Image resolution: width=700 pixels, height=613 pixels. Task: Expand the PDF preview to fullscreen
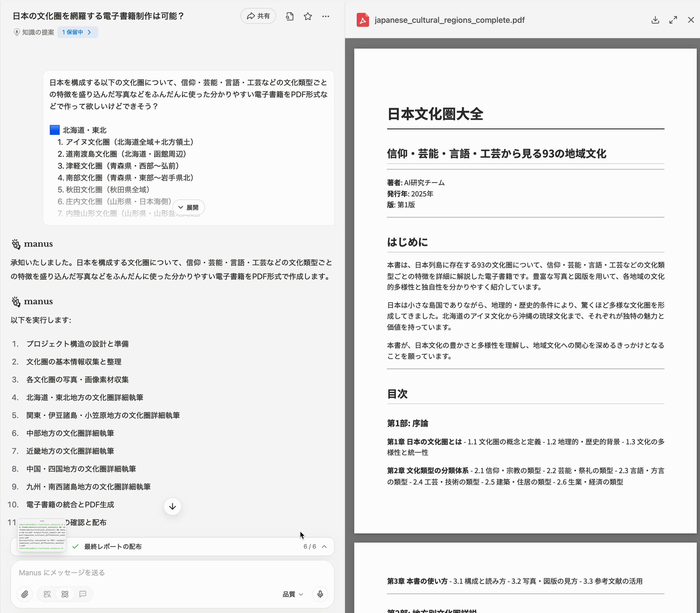(673, 20)
